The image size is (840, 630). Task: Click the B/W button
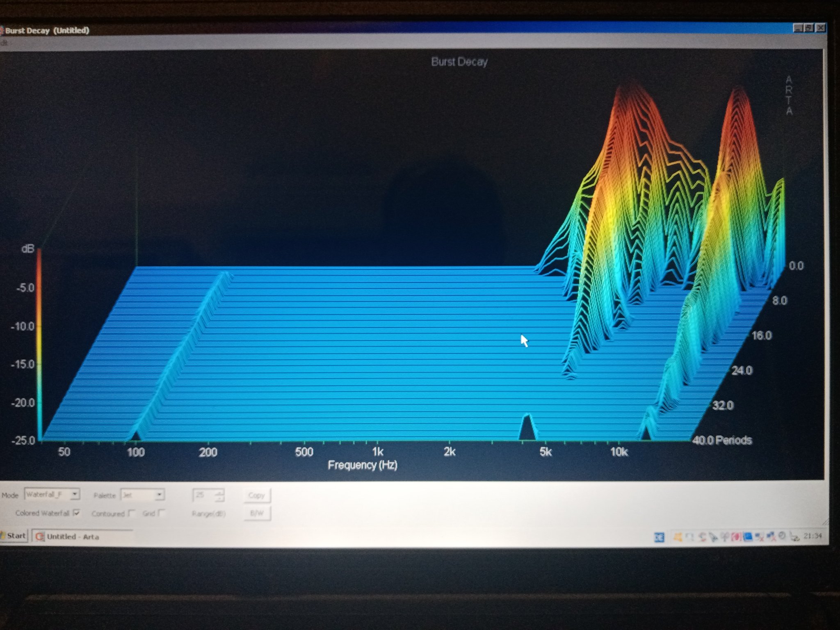(x=257, y=513)
